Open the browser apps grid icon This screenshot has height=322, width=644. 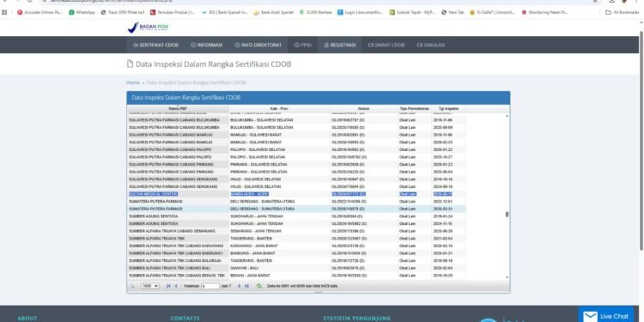4,12
